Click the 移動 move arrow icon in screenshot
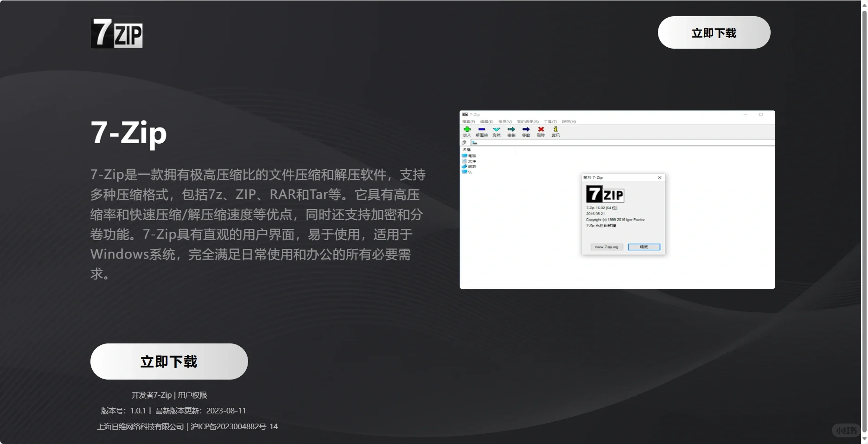The height and width of the screenshot is (444, 868). point(526,129)
